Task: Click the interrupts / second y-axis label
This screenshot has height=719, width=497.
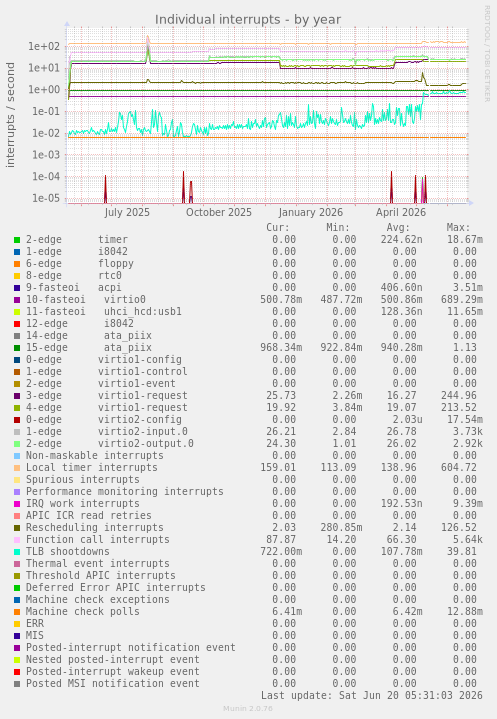Action: click(x=10, y=115)
